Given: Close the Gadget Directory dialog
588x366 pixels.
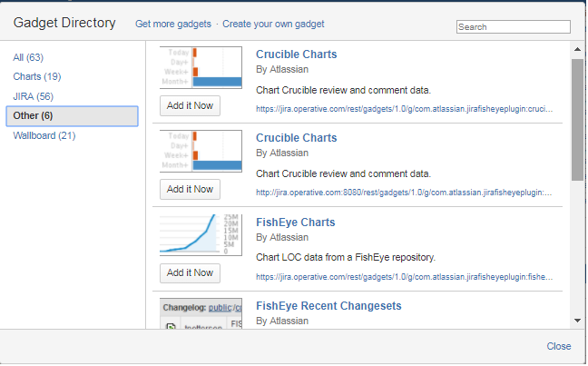Looking at the screenshot, I should pos(559,346).
